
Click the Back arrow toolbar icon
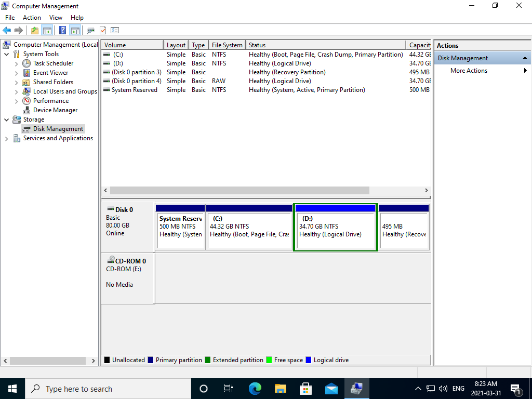[x=7, y=31]
